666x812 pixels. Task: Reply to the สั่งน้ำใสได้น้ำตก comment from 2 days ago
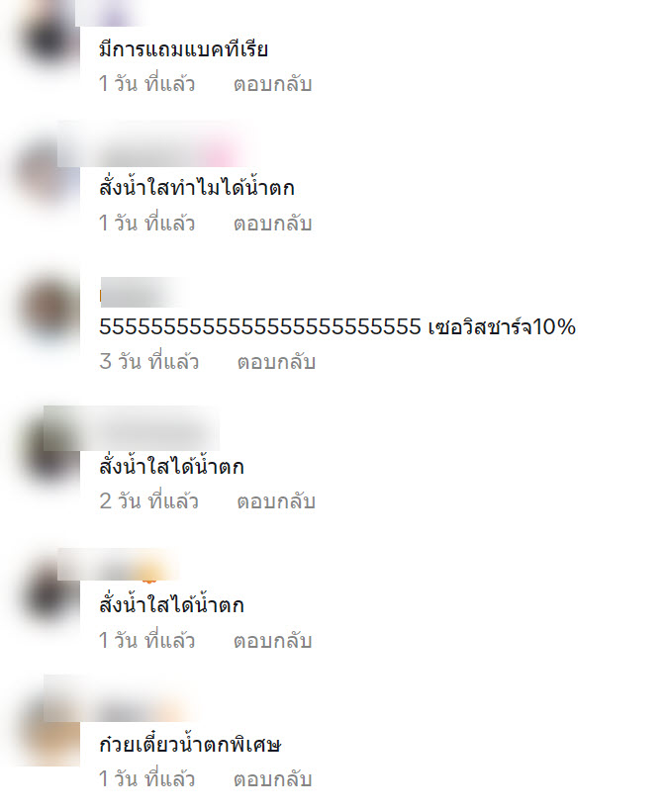click(x=276, y=500)
